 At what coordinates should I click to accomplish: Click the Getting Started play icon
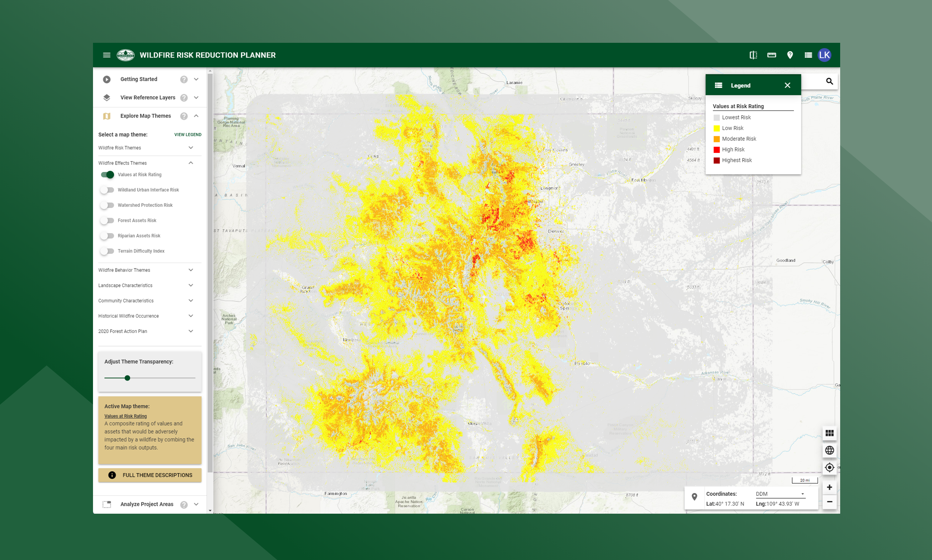pos(107,79)
